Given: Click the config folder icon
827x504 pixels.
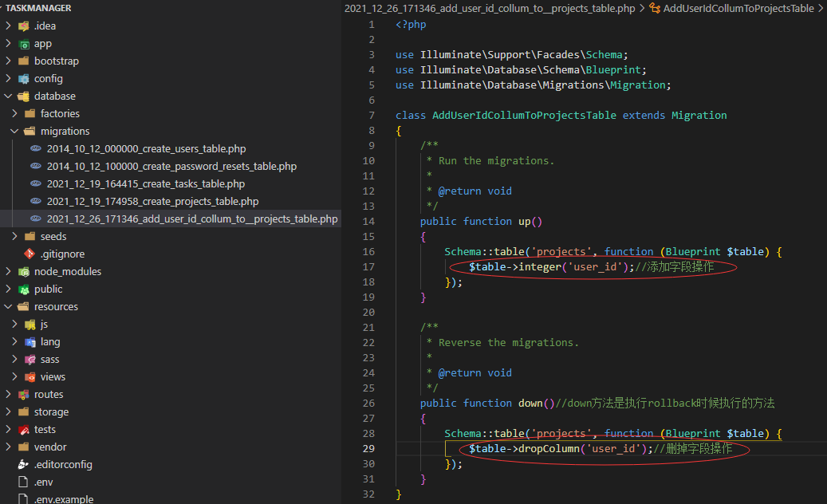Looking at the screenshot, I should point(24,79).
